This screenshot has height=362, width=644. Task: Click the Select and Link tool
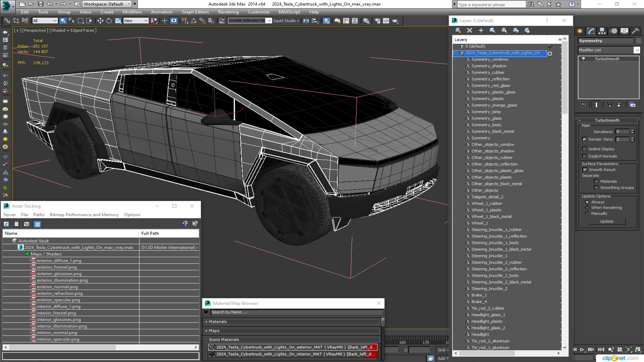[x=7, y=21]
